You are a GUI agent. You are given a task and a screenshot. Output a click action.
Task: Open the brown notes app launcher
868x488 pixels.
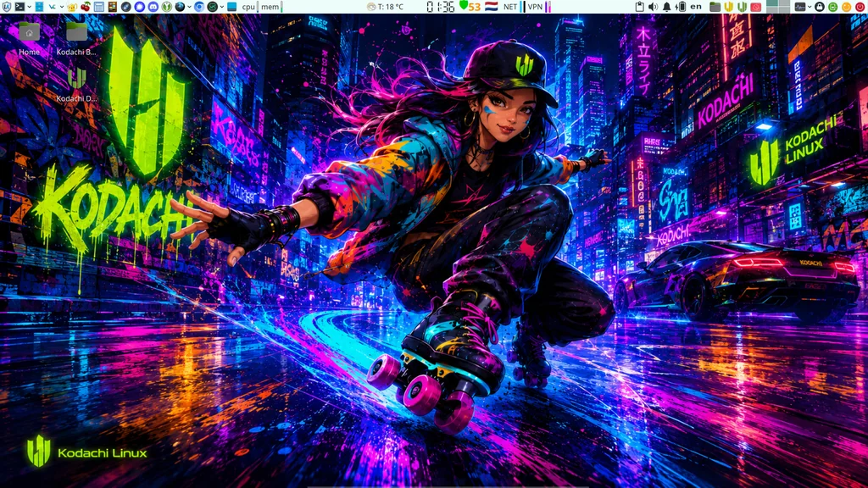coord(113,7)
